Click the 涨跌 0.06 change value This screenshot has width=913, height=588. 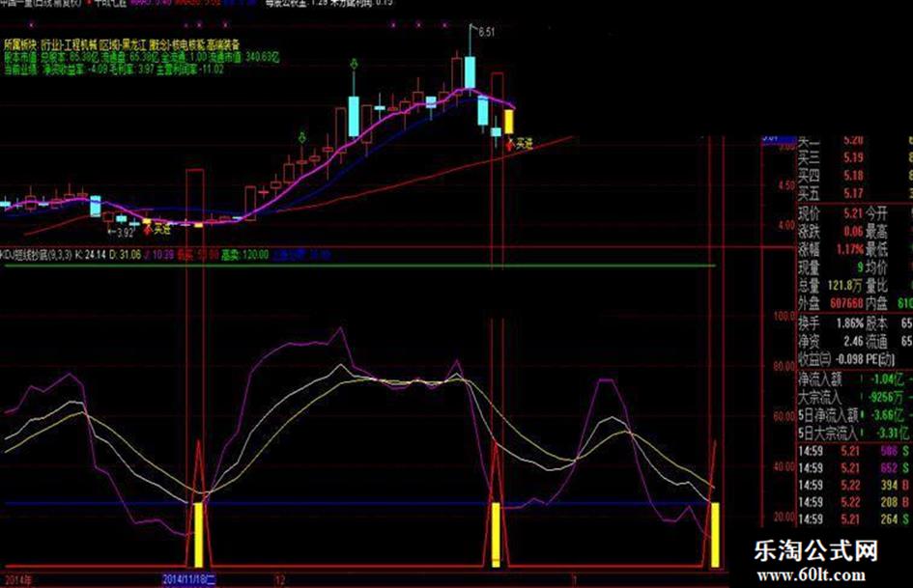click(852, 231)
